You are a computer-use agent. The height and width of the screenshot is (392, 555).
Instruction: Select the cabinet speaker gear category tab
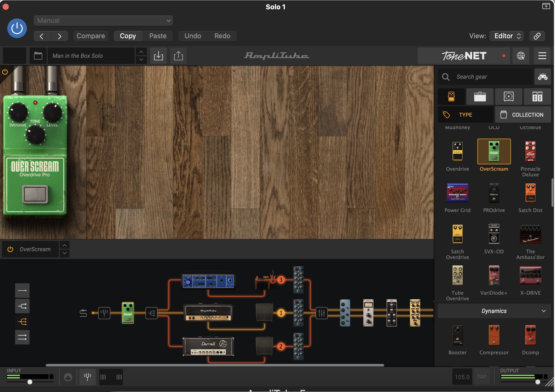508,97
